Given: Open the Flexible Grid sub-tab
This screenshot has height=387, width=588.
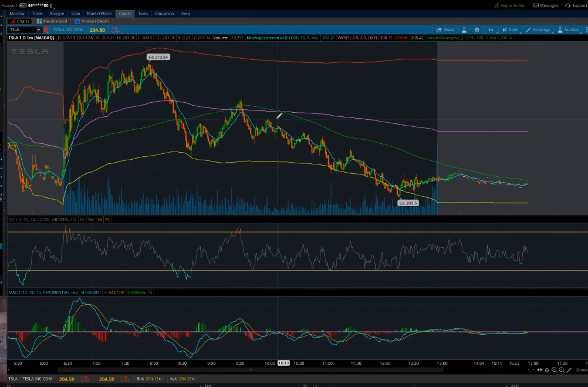Looking at the screenshot, I should (x=52, y=21).
